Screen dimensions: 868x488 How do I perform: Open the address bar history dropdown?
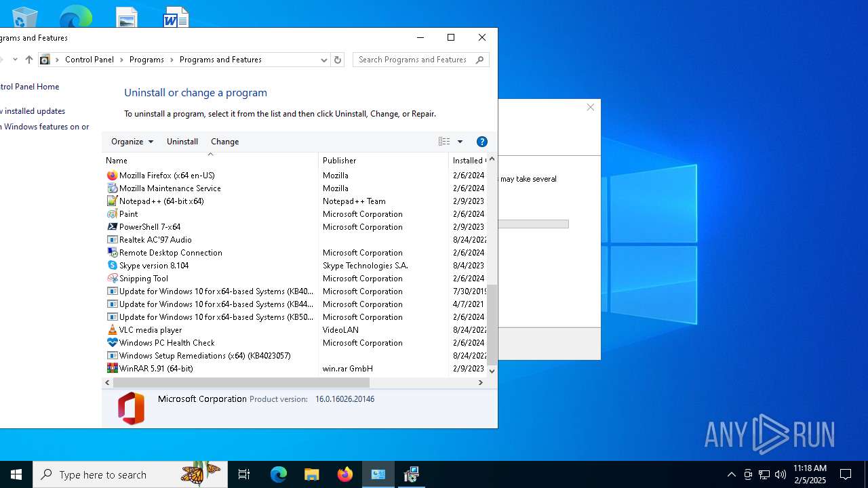click(x=323, y=60)
